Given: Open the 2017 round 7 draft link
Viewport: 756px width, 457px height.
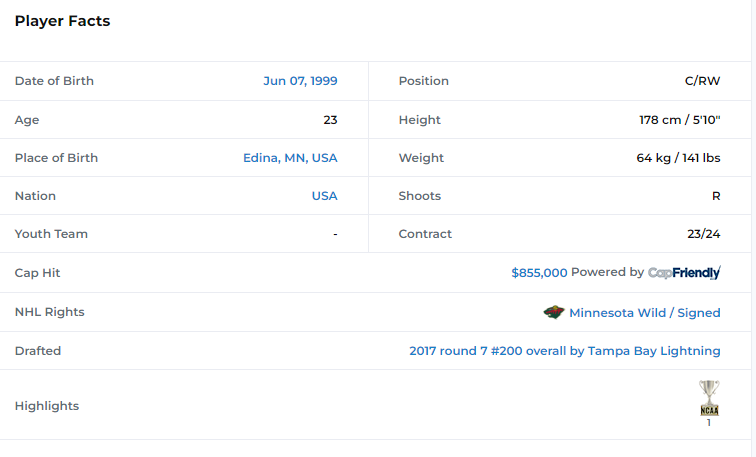Looking at the screenshot, I should tap(564, 351).
